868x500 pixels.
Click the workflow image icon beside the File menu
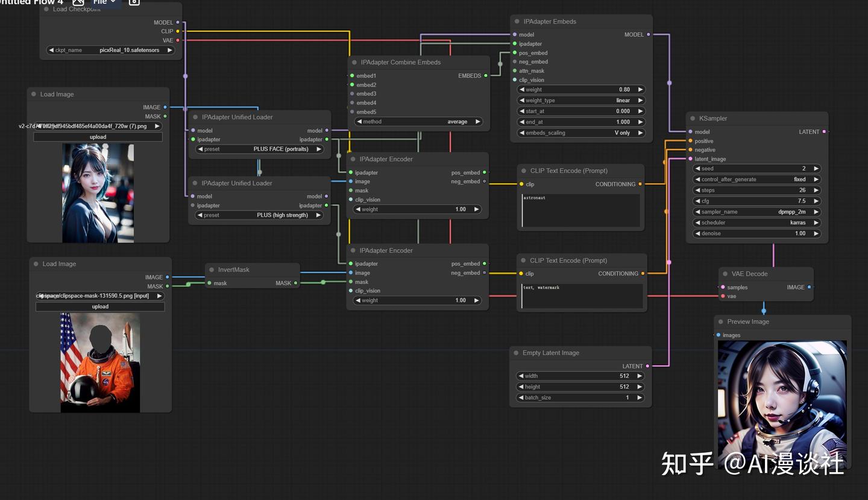click(x=78, y=2)
